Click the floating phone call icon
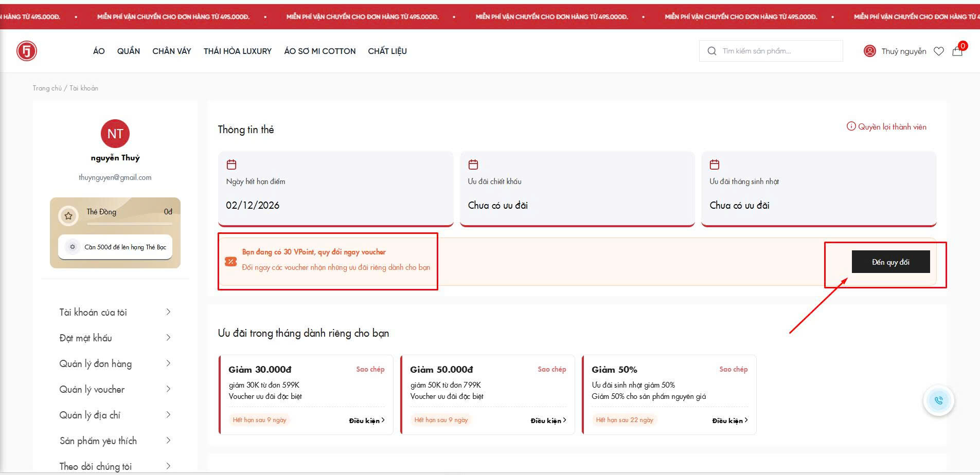Image resolution: width=980 pixels, height=475 pixels. (x=938, y=400)
